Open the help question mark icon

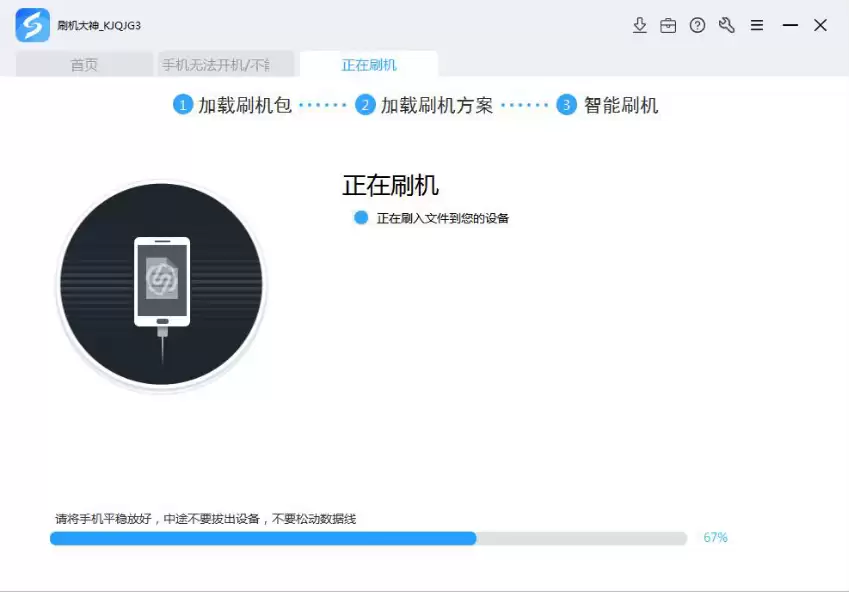[698, 25]
